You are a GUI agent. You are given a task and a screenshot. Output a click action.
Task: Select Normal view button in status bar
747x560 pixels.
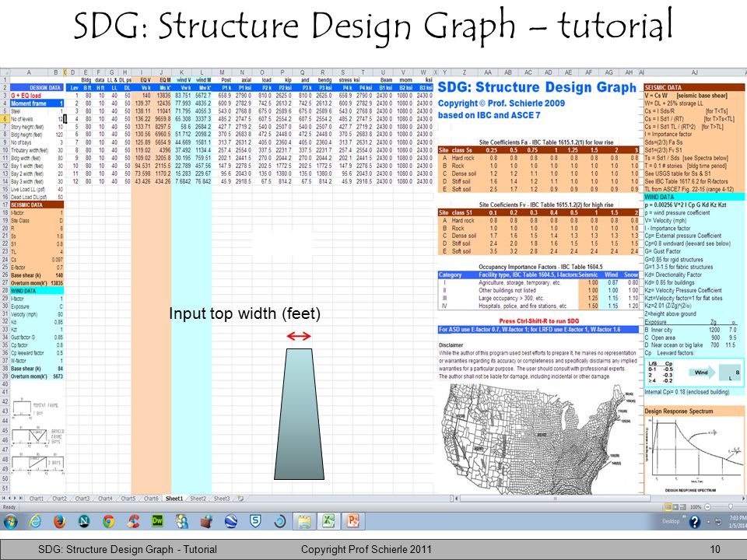[x=668, y=507]
